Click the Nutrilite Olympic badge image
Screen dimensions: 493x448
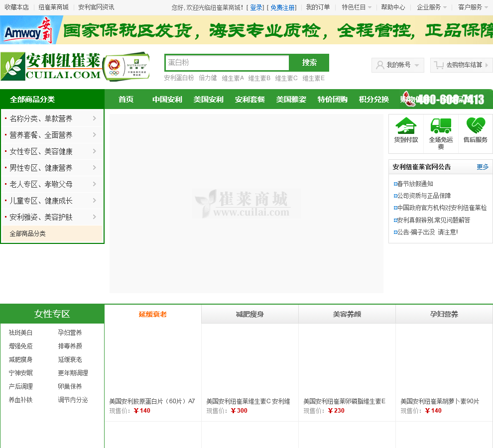coord(126,67)
